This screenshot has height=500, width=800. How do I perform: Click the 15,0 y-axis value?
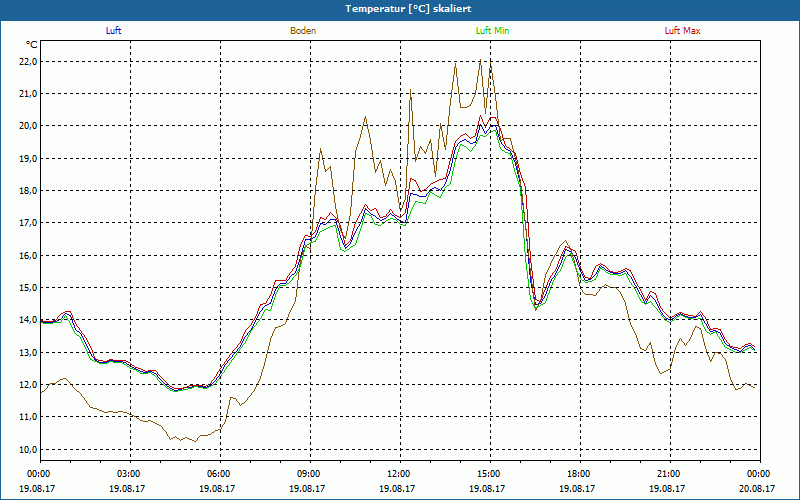pyautogui.click(x=28, y=288)
